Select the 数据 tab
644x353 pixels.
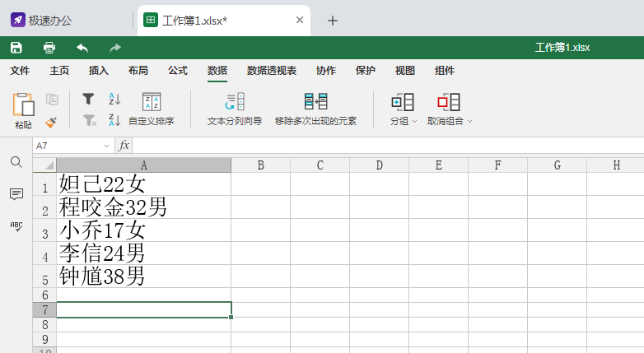(217, 71)
